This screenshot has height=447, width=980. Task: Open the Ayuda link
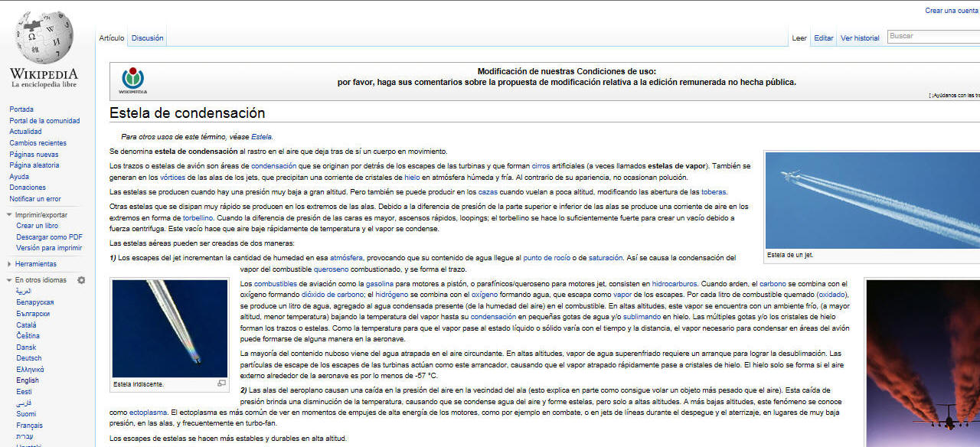coord(19,177)
